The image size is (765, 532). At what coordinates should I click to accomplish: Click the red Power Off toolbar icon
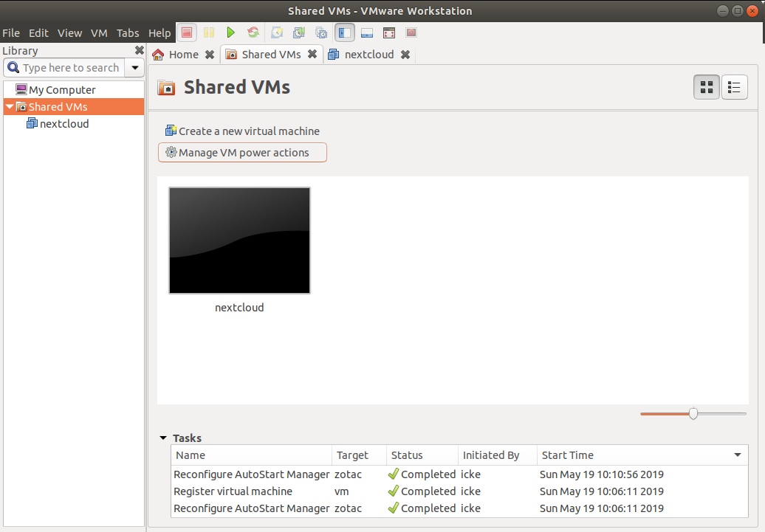[x=186, y=32]
